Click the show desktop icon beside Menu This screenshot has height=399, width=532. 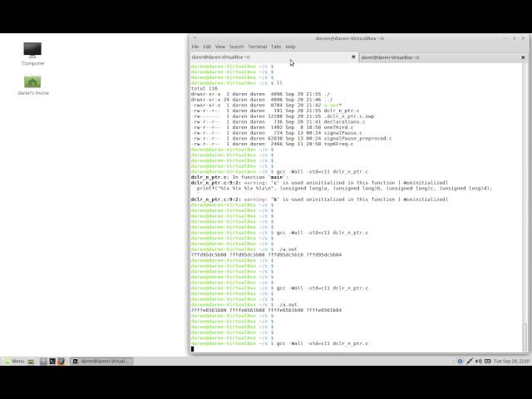31,362
